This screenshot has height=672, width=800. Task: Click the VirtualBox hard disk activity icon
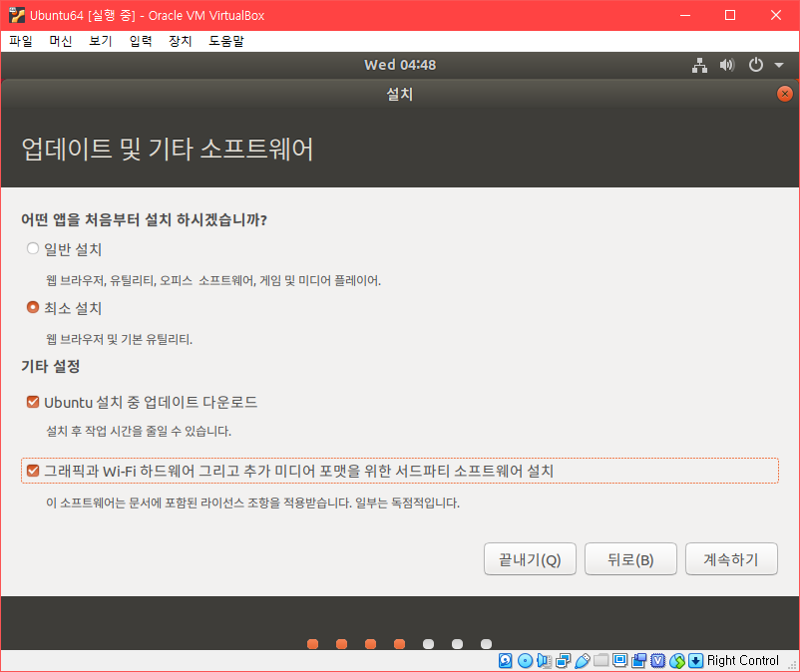pos(505,660)
